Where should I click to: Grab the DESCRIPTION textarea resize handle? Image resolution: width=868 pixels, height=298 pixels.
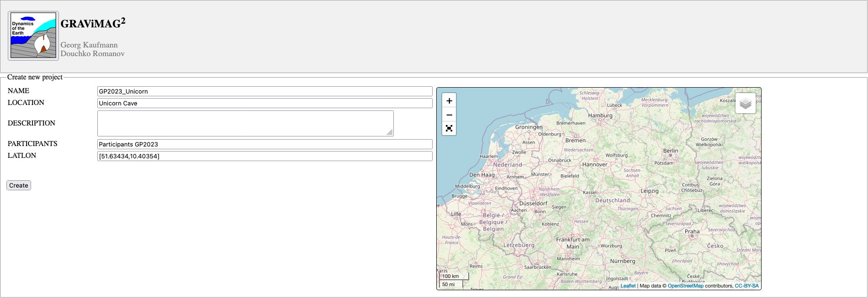coord(390,133)
